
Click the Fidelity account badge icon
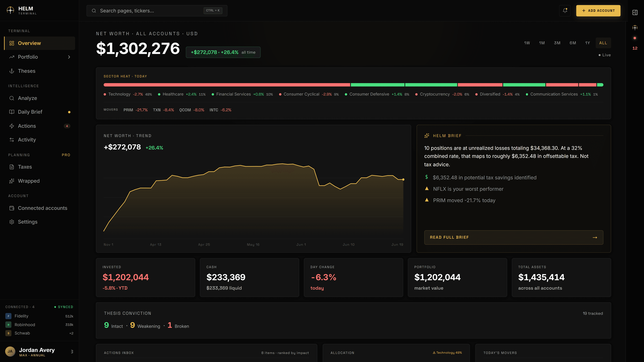[8, 316]
